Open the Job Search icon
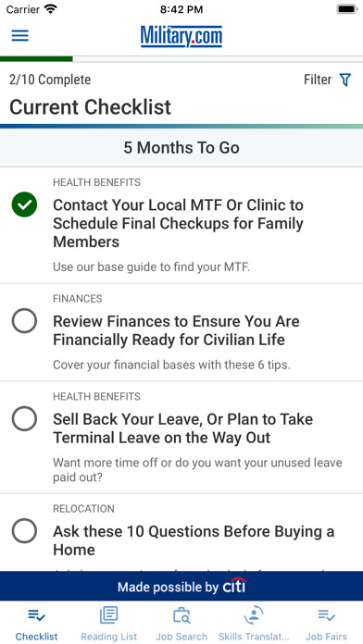This screenshot has height=644, width=363. [x=181, y=615]
